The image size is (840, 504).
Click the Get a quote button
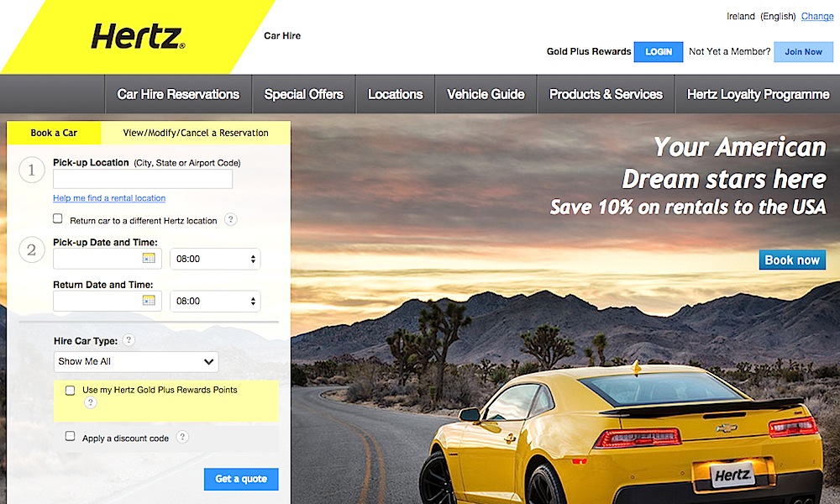tap(241, 479)
